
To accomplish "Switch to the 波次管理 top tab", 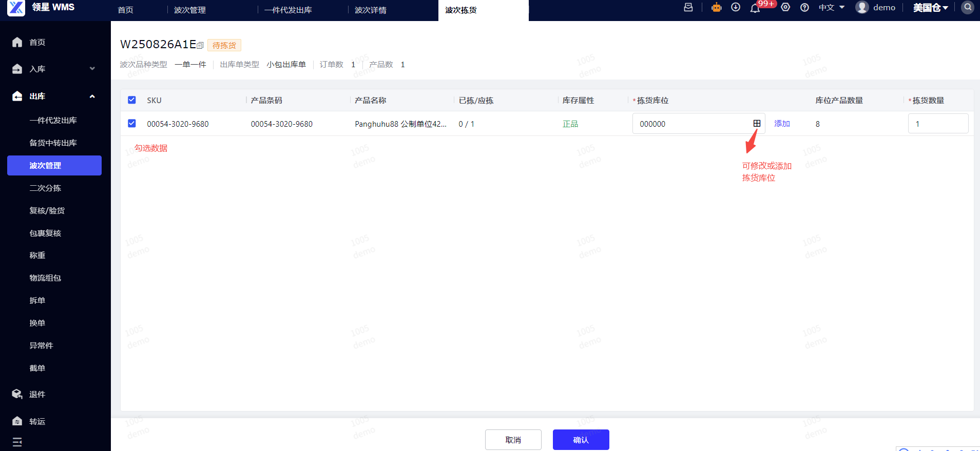I will (x=190, y=10).
